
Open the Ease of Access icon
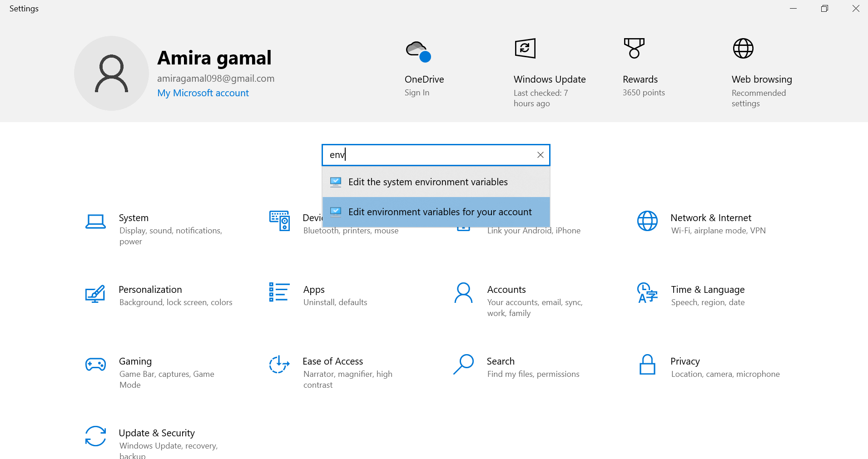click(x=279, y=364)
